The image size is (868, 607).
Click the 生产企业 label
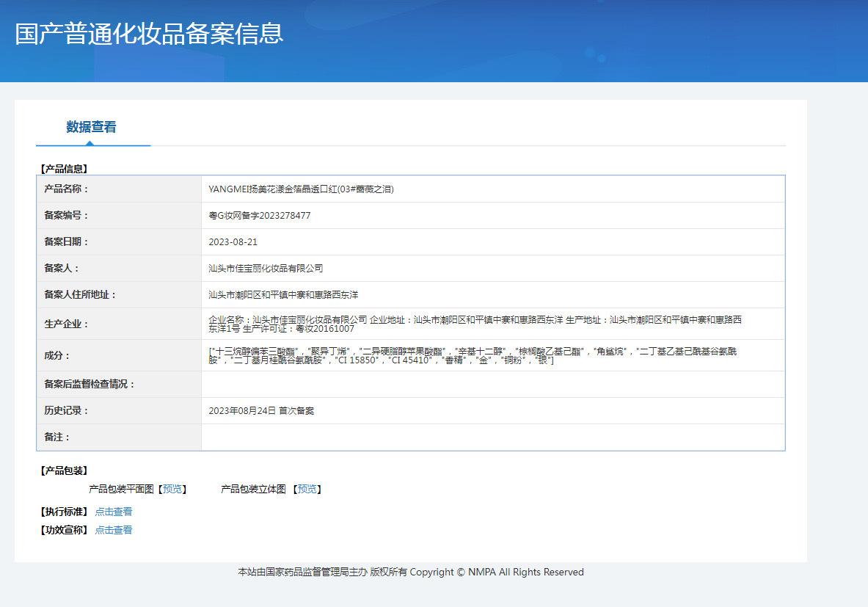coord(66,324)
